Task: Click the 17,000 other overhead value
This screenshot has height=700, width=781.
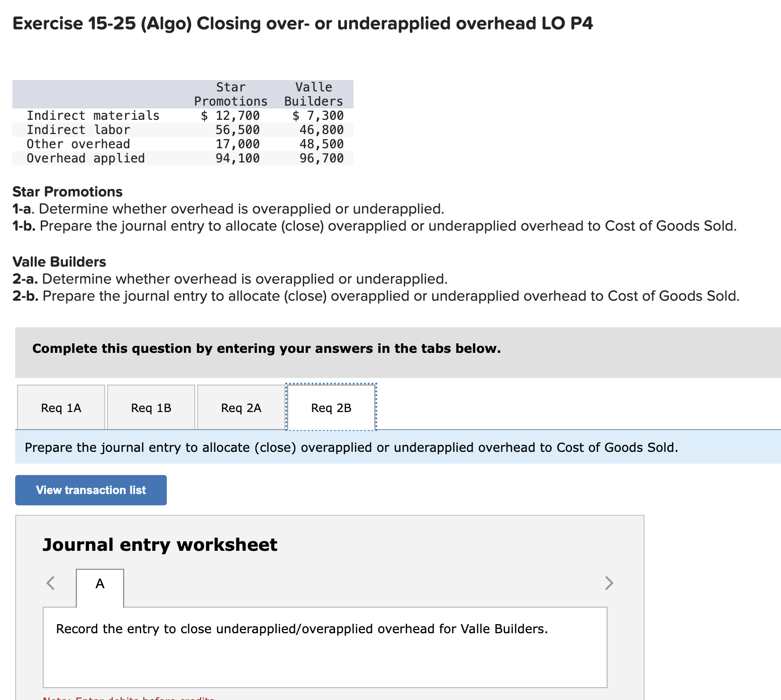Action: pos(237,144)
